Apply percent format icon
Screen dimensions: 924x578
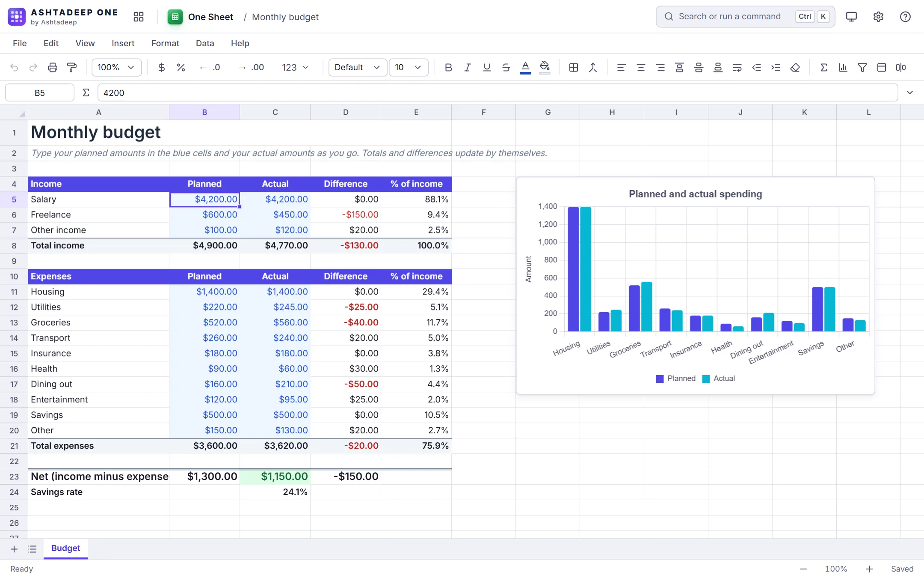pyautogui.click(x=181, y=67)
